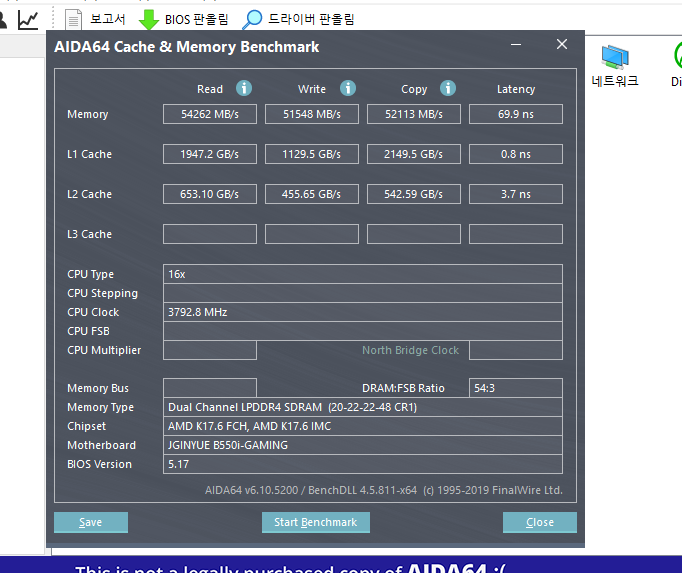Click the AIDA64 Cache & Memory Benchmark title
This screenshot has width=682, height=573.
187,47
